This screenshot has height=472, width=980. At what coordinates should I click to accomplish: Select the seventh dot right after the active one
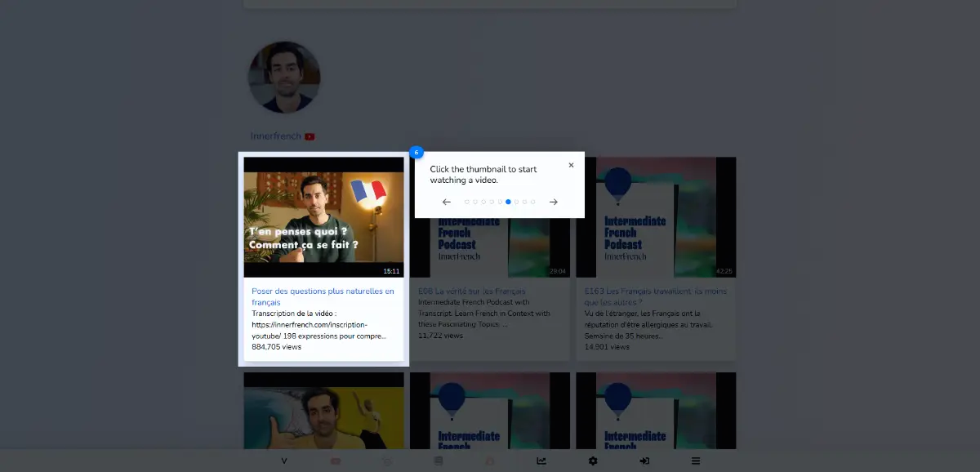point(516,202)
